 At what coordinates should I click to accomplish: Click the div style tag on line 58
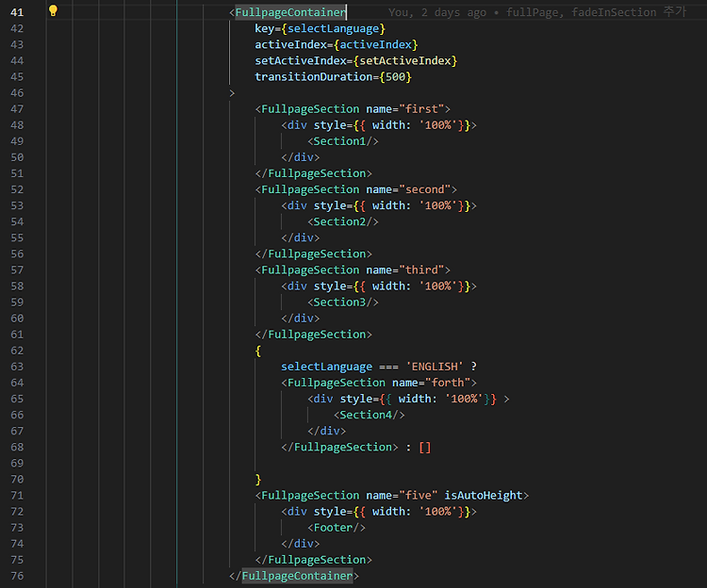379,286
